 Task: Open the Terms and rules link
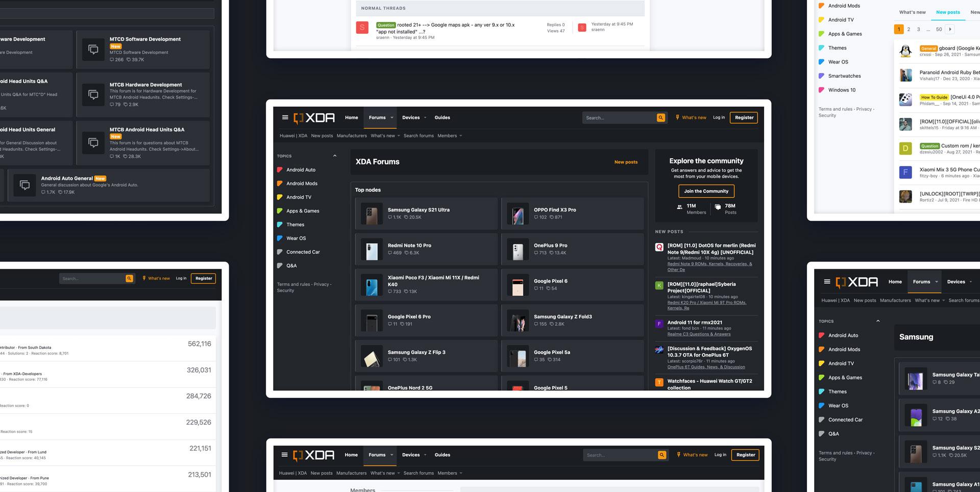click(292, 284)
